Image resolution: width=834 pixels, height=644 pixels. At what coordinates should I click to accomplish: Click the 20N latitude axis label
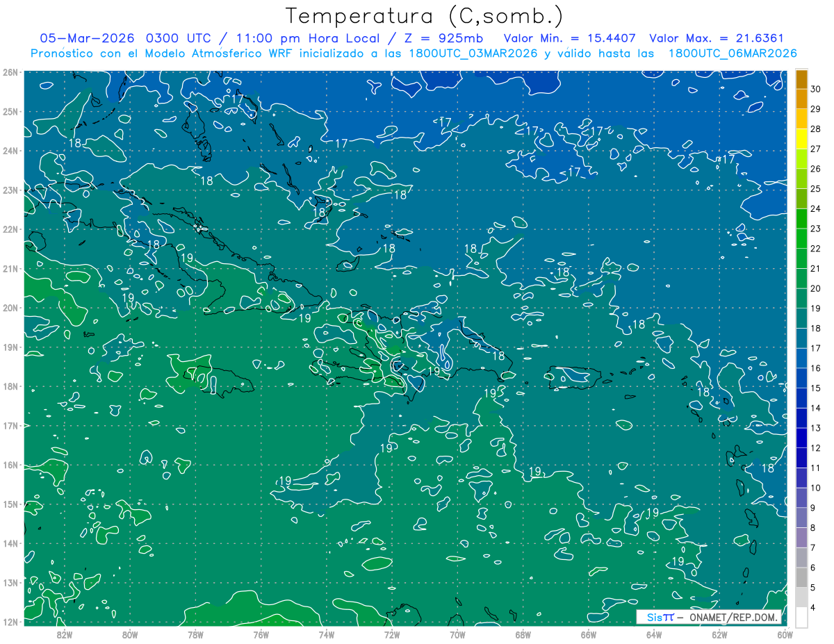pos(10,308)
